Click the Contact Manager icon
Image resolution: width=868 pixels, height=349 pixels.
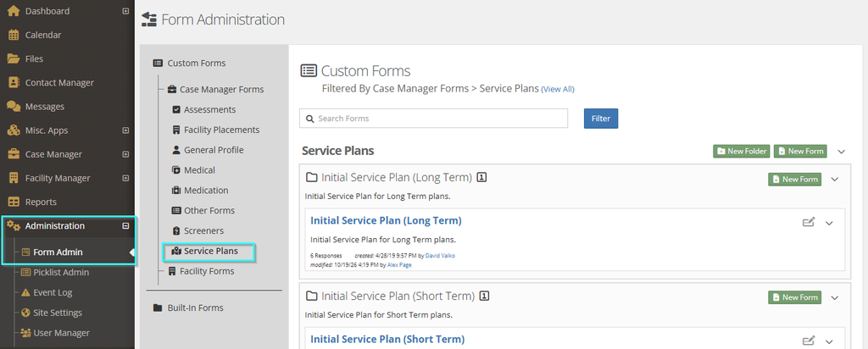pos(14,82)
